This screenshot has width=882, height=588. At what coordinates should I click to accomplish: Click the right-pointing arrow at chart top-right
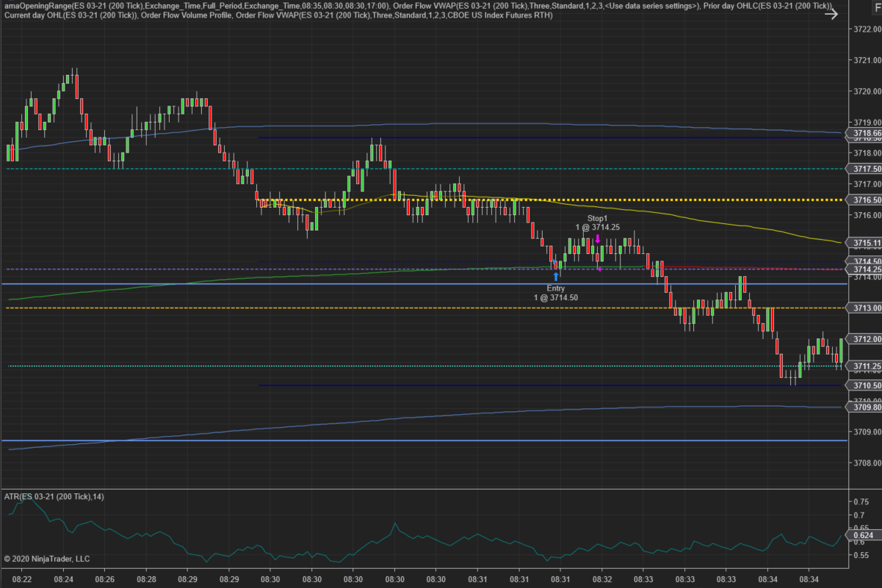coord(831,14)
